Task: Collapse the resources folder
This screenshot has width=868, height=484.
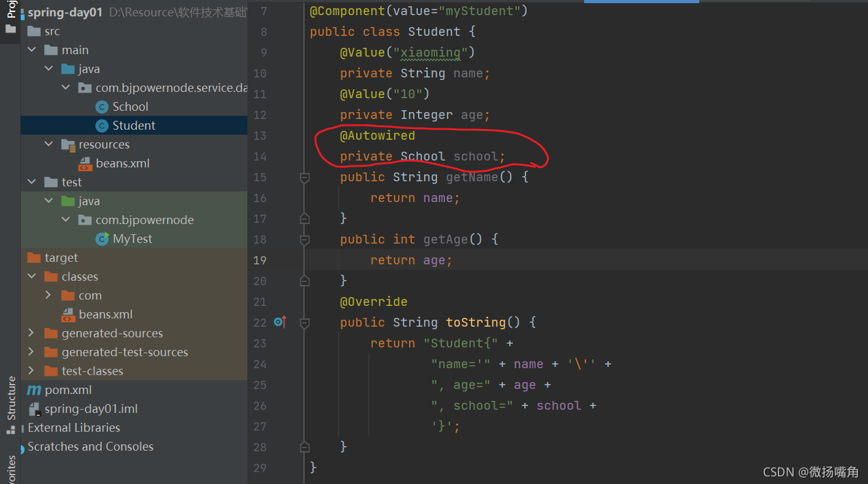Action: [x=48, y=145]
